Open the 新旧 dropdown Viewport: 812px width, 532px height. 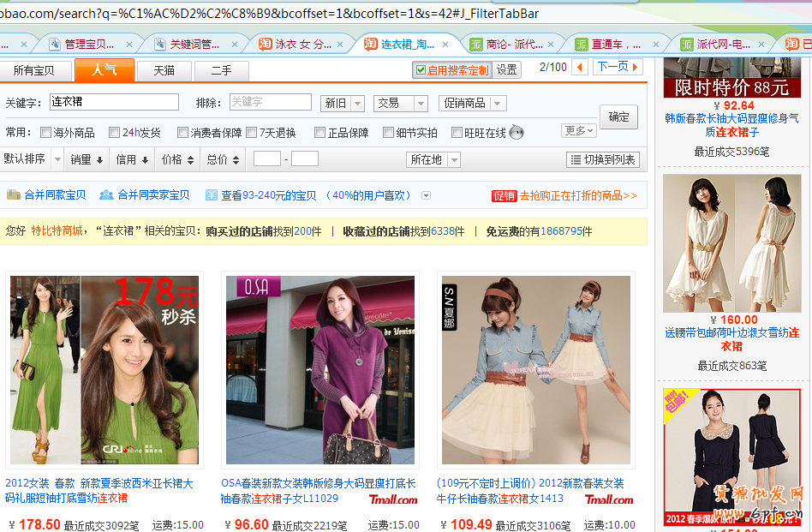tap(343, 103)
